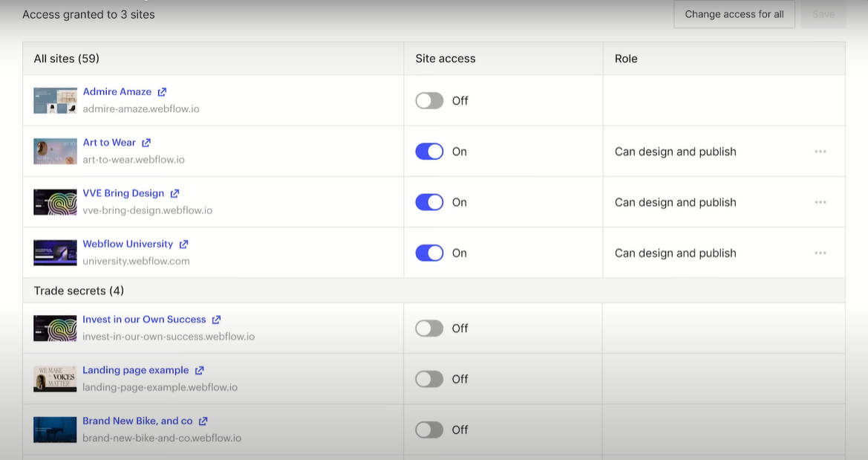
Task: Click Change access for all button
Action: [x=734, y=14]
